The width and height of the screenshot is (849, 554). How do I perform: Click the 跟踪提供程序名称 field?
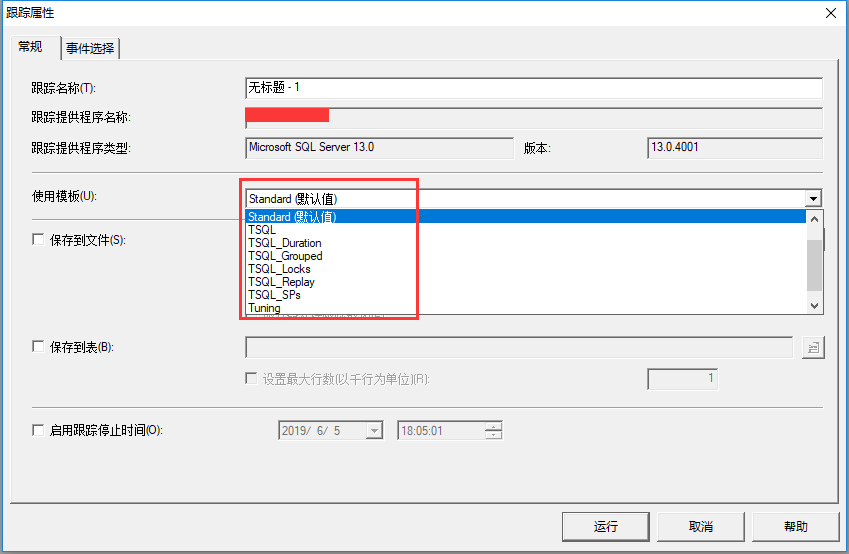534,118
